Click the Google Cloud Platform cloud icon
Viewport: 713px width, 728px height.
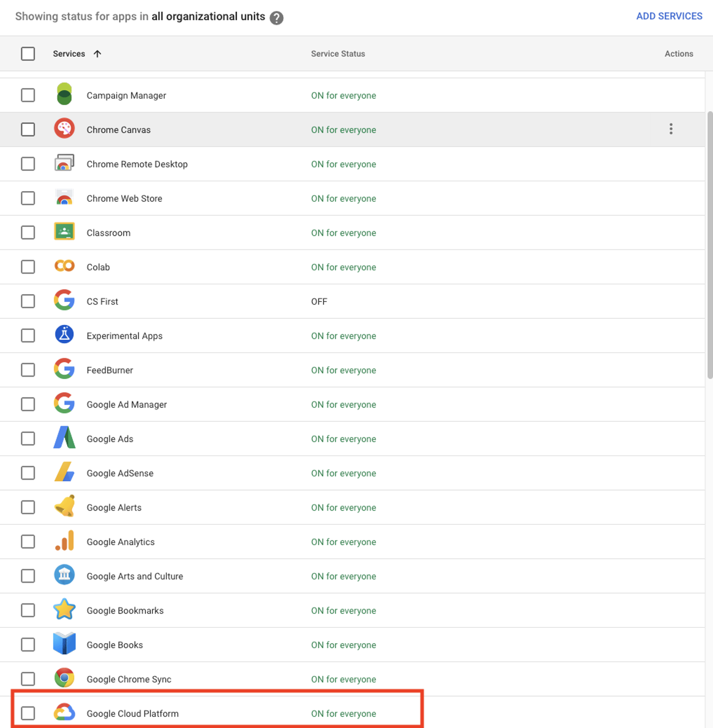pos(64,713)
